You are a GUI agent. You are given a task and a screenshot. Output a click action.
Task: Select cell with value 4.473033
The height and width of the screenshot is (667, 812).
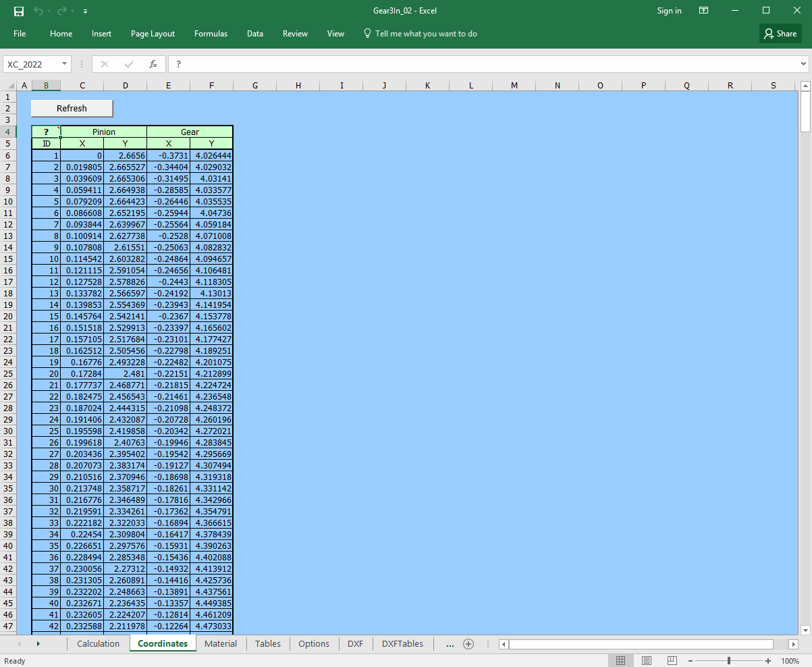pos(212,626)
